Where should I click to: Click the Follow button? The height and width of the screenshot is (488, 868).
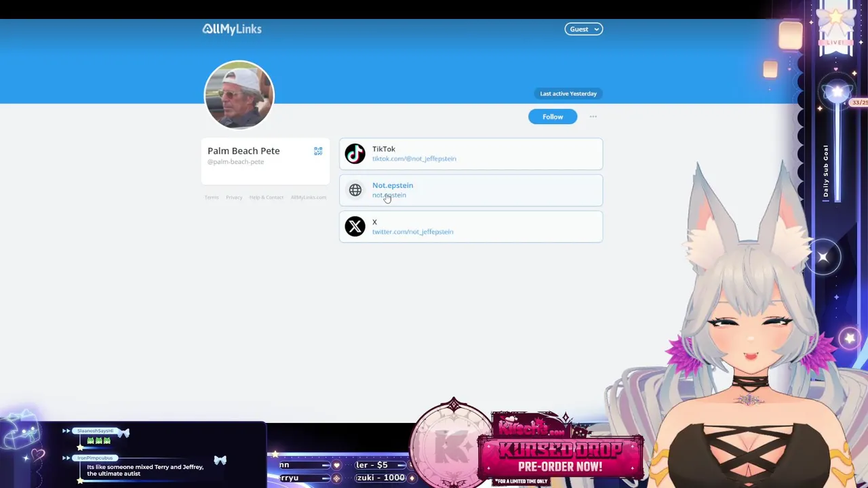[553, 117]
